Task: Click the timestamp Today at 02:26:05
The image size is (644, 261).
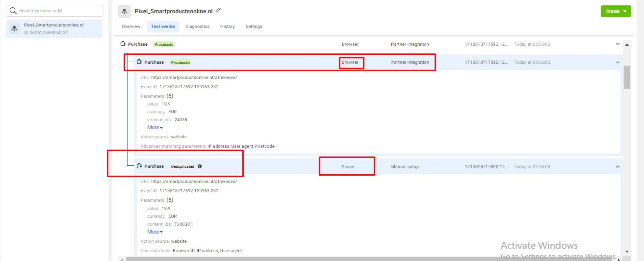Action: [532, 167]
